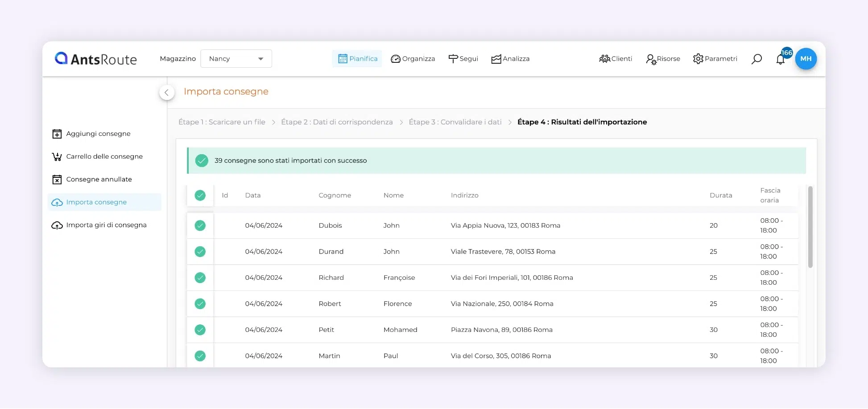868x409 pixels.
Task: Collapse the sidebar with the chevron button
Action: pos(167,93)
